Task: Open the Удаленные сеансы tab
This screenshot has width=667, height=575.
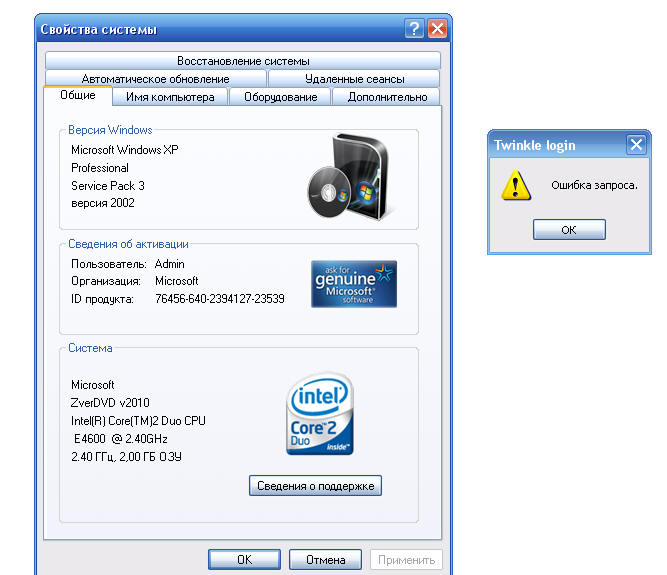Action: point(354,79)
